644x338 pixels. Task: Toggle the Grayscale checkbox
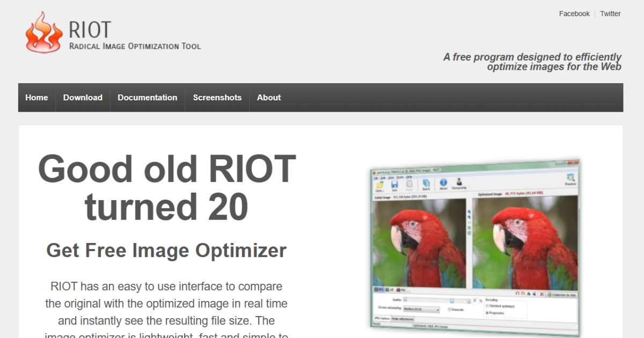click(x=450, y=310)
